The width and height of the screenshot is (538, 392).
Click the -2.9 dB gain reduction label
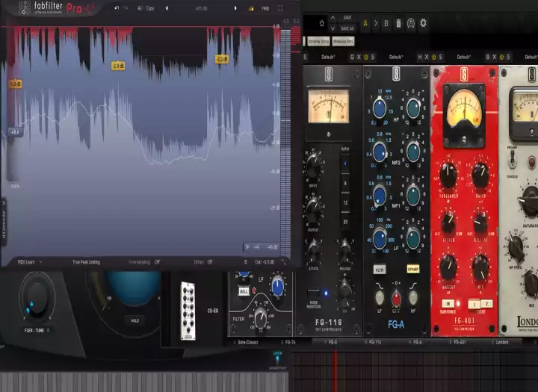[x=118, y=66]
